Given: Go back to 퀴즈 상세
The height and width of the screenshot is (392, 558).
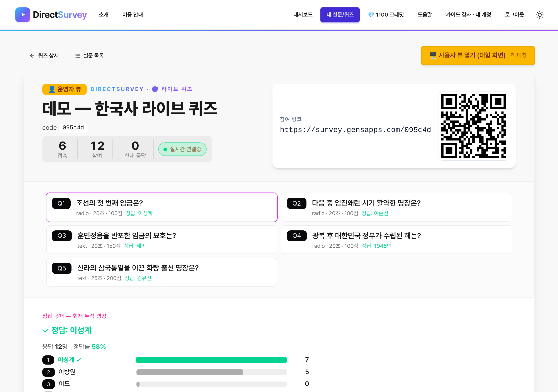Looking at the screenshot, I should 44,56.
